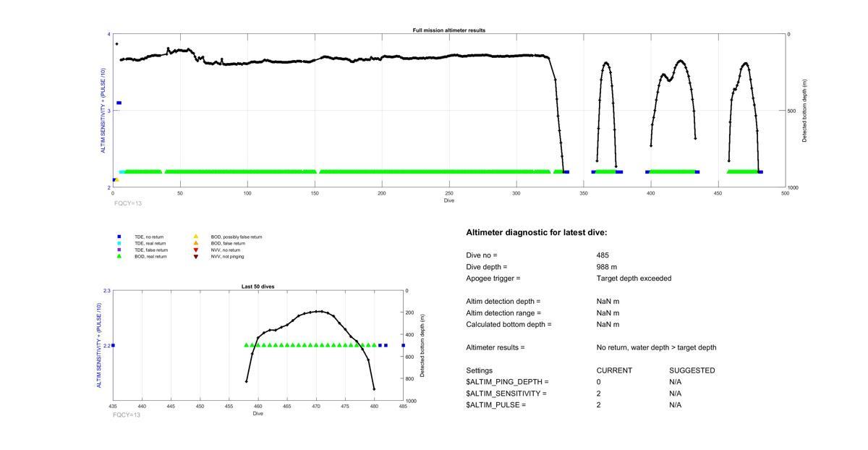
Task: Select the 'BOD, false return' legend text
Action: (228, 244)
